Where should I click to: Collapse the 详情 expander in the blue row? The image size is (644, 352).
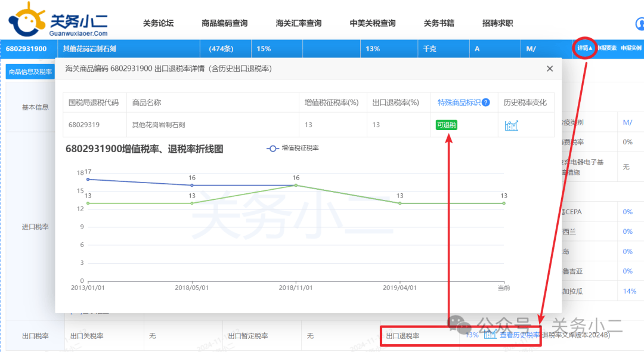click(x=584, y=48)
